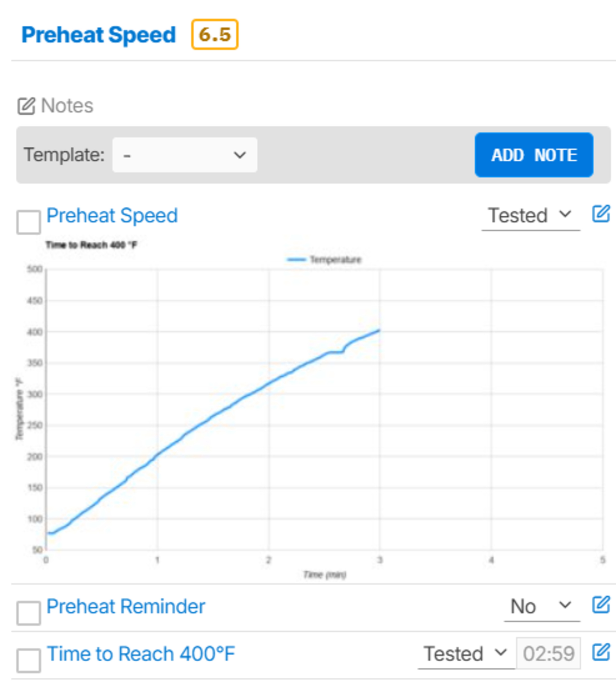Click the 6.5 score badge

[x=215, y=34]
